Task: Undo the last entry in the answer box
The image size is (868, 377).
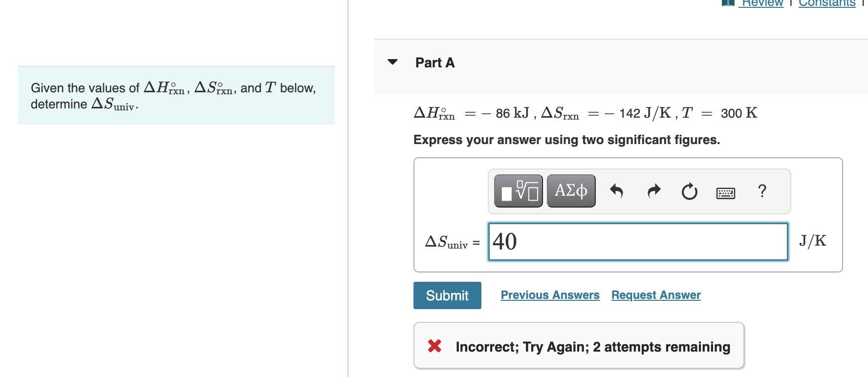Action: tap(617, 191)
